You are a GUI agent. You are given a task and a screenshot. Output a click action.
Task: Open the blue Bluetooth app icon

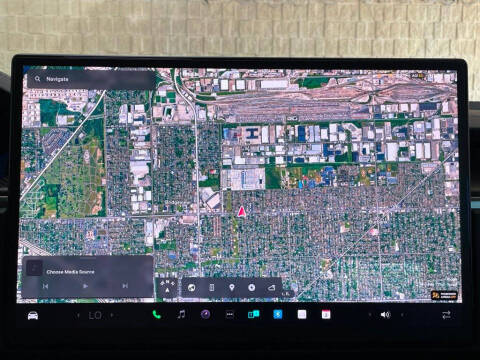pyautogui.click(x=278, y=314)
